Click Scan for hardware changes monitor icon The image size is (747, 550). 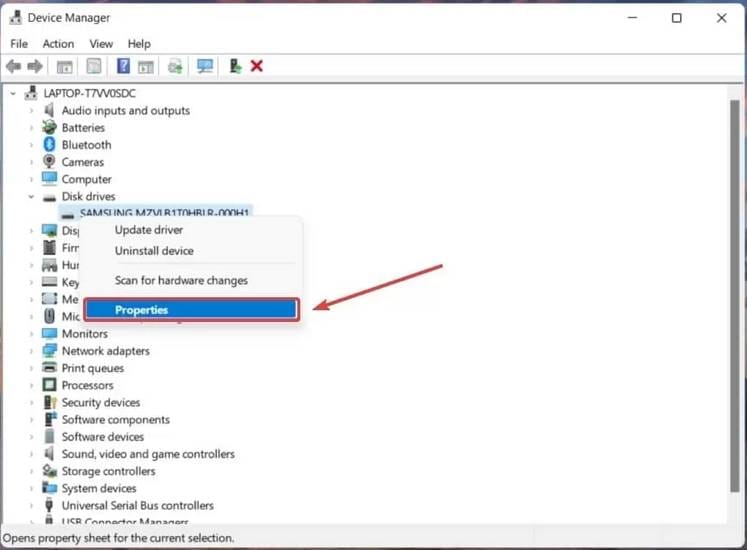click(x=205, y=66)
